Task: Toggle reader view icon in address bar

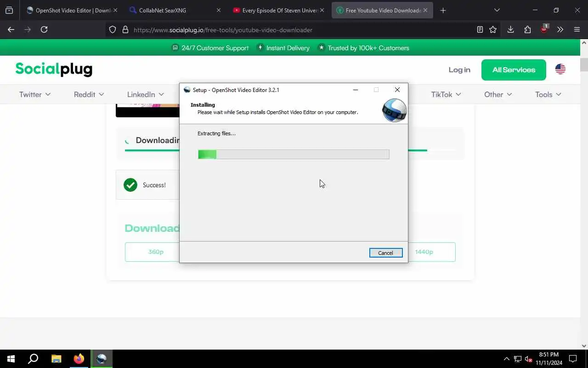Action: click(480, 29)
